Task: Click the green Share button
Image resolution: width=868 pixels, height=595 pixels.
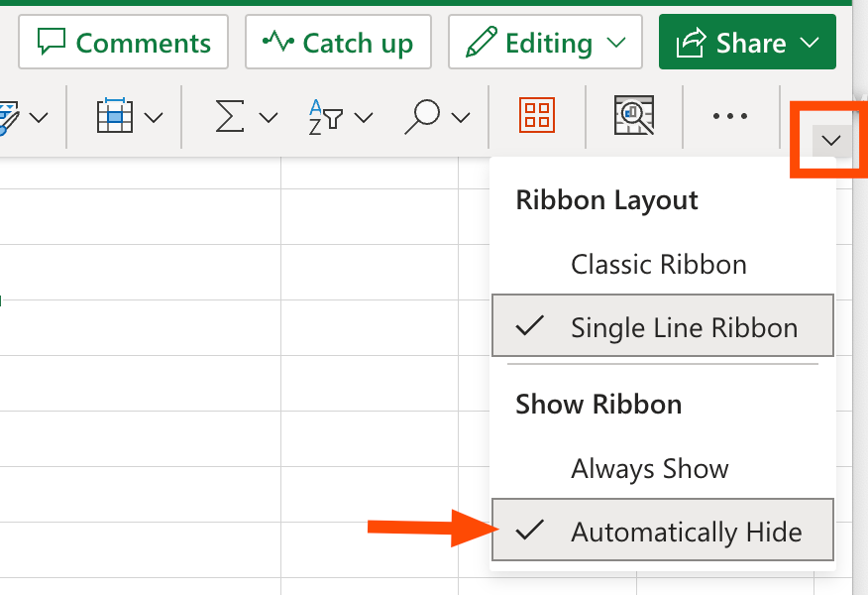Action: (x=747, y=42)
